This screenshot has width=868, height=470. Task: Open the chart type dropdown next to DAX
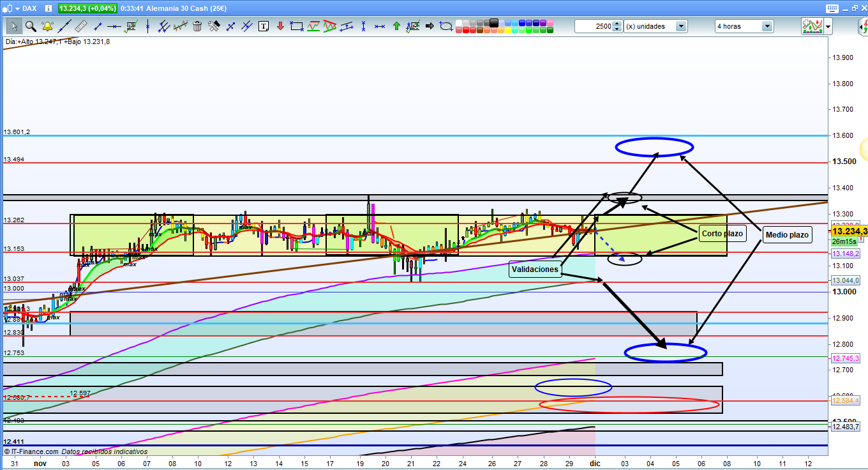(17, 8)
